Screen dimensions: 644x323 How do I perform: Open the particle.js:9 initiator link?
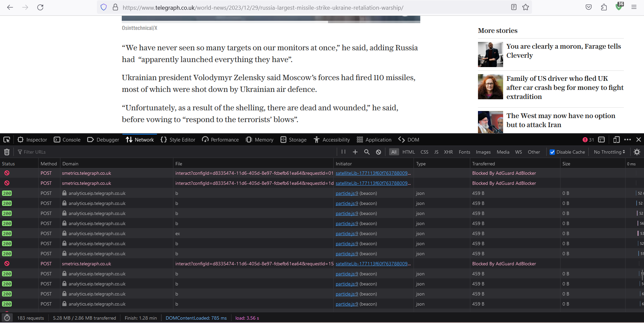(x=346, y=193)
